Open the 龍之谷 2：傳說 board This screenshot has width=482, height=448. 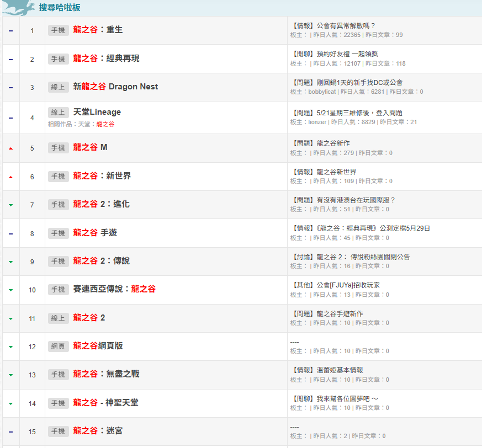coord(101,261)
